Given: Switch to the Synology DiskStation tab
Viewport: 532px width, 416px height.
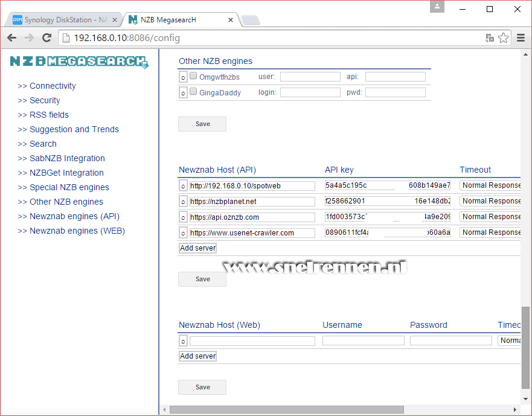Looking at the screenshot, I should tap(63, 20).
